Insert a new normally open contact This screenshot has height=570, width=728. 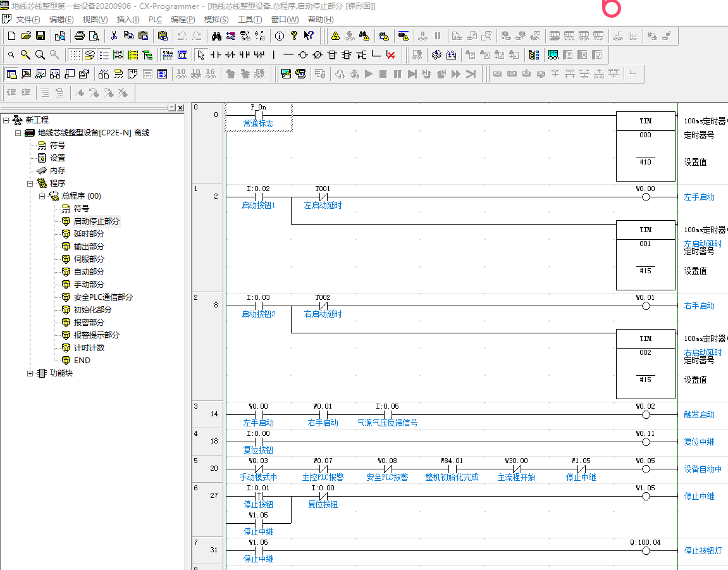216,54
